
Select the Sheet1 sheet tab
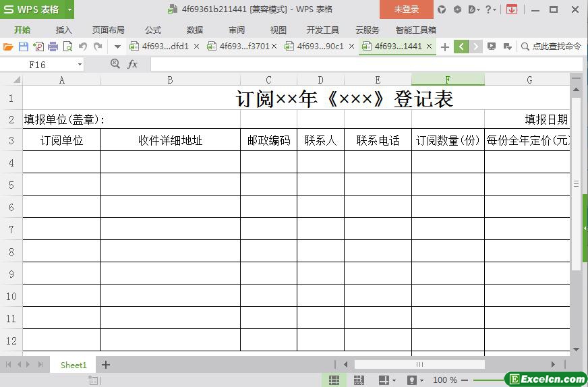(73, 365)
